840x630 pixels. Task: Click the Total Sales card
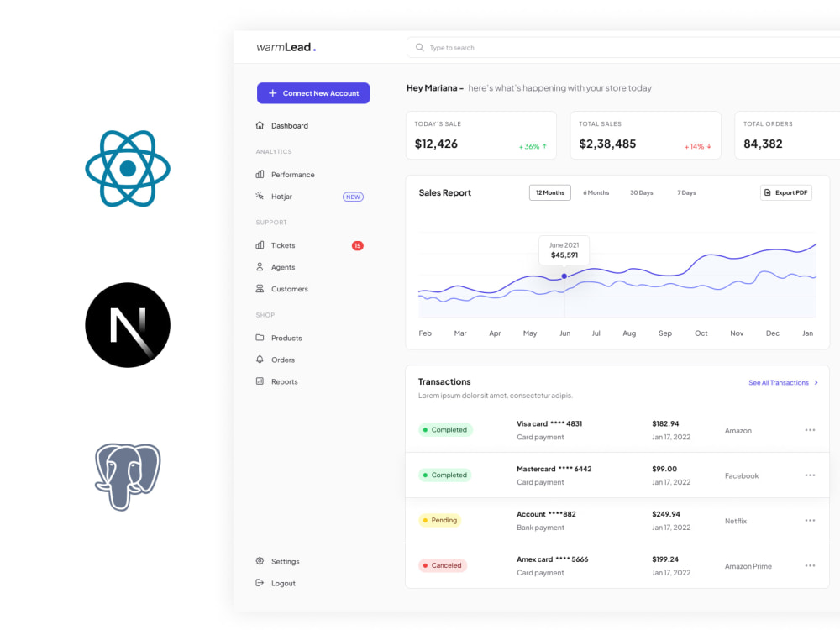tap(645, 135)
